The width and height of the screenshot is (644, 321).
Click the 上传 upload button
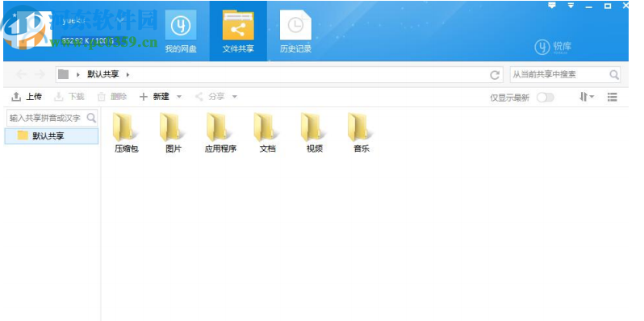click(x=27, y=97)
